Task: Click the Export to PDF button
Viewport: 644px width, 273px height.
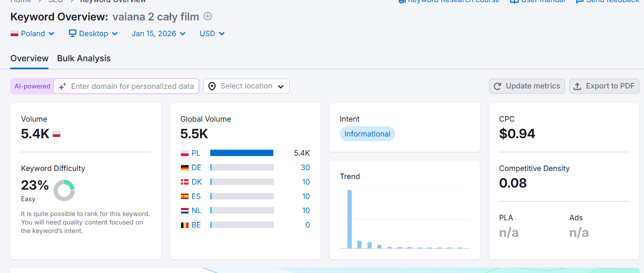Action: point(604,86)
